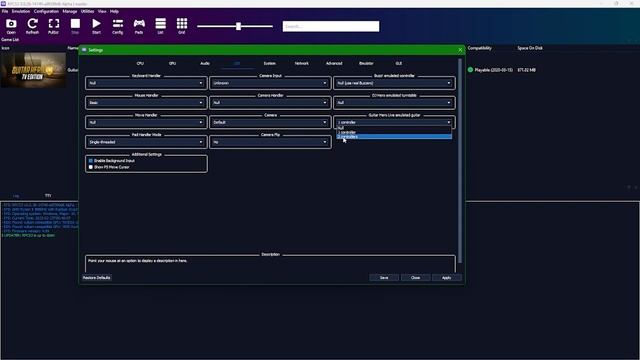The height and width of the screenshot is (360, 640).
Task: Open the Pads gamepad icon
Action: (x=139, y=26)
